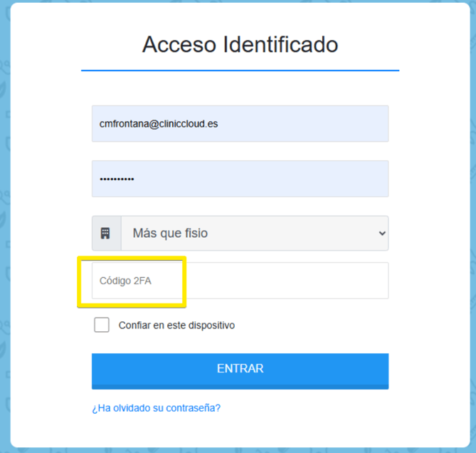
Task: Click the 'Código 2FA' placeholder text
Action: click(x=125, y=281)
